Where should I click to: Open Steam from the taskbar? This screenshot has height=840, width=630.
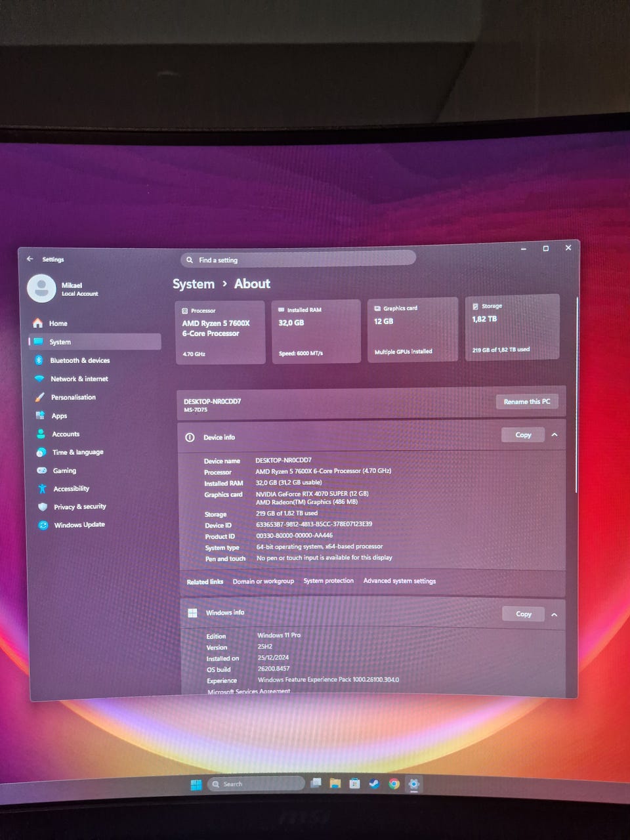click(374, 783)
